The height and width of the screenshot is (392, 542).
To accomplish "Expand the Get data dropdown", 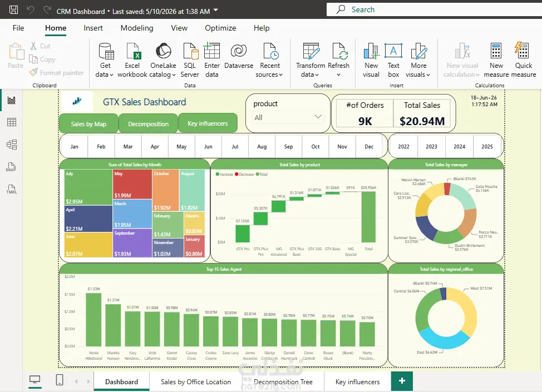I will (105, 60).
